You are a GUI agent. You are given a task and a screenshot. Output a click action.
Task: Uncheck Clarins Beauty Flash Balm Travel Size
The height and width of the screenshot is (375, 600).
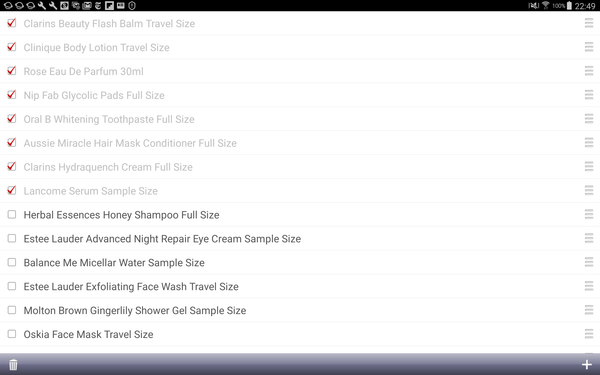12,23
